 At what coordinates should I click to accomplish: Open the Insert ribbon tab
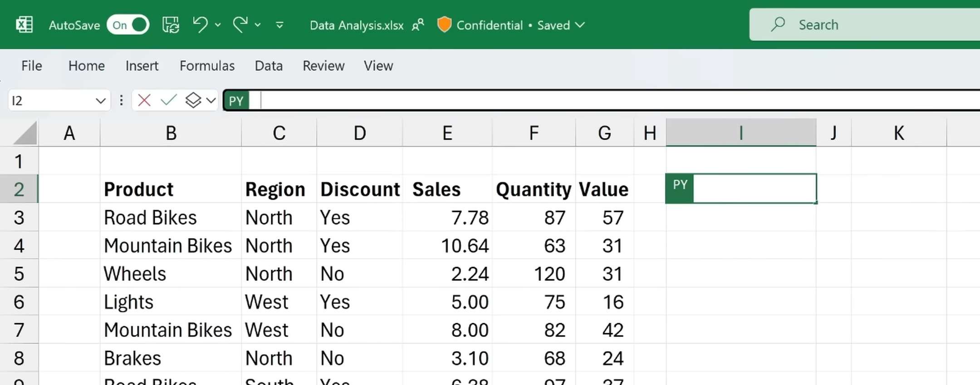coord(142,66)
